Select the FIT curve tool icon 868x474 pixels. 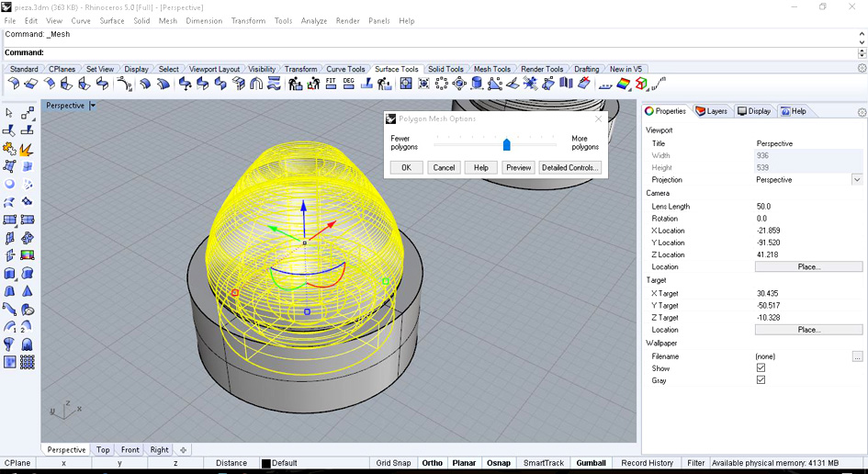tap(331, 83)
